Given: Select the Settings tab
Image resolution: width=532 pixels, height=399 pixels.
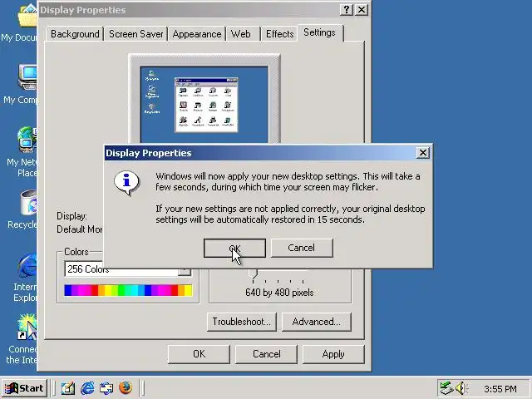Looking at the screenshot, I should pyautogui.click(x=320, y=32).
